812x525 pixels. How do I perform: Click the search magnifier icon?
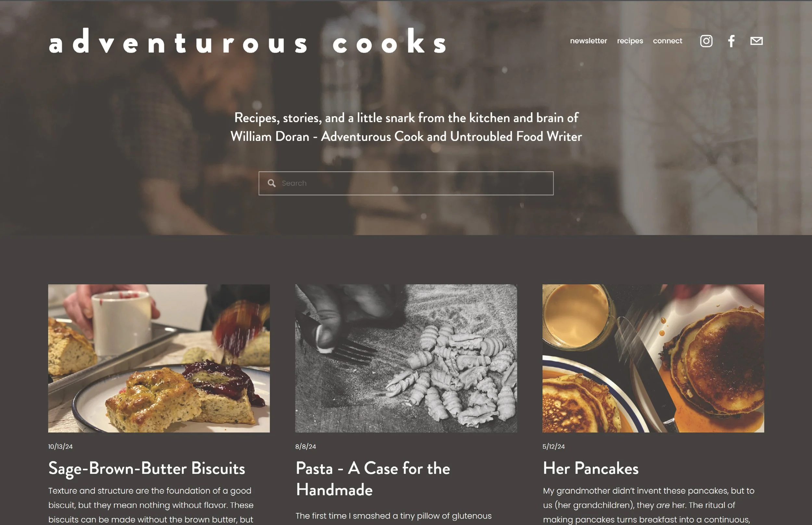(272, 183)
